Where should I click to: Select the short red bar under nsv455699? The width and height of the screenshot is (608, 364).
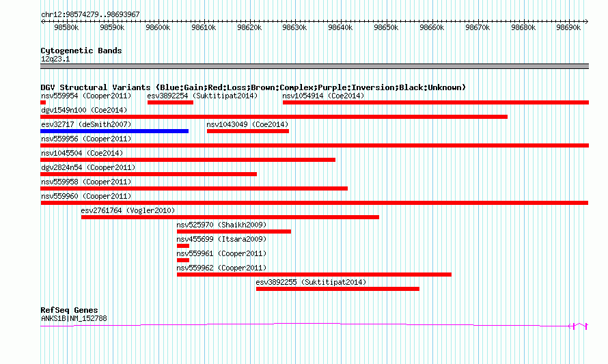(x=183, y=246)
